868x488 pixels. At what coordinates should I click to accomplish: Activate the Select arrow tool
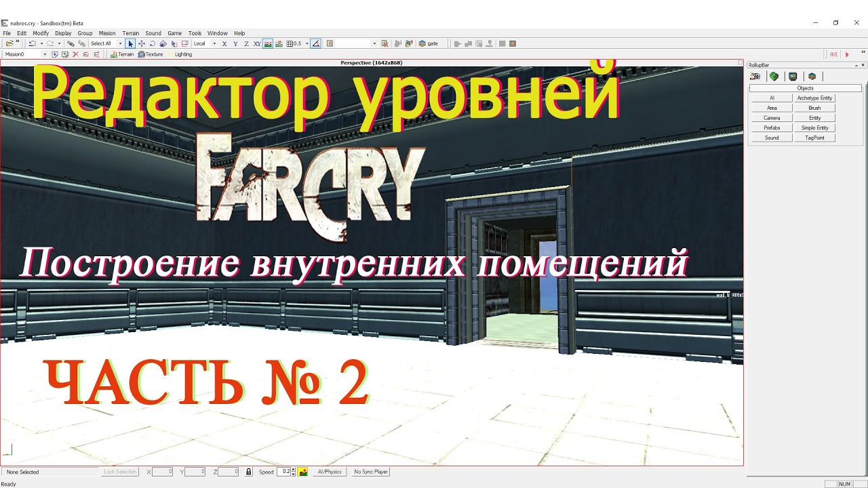click(x=131, y=43)
